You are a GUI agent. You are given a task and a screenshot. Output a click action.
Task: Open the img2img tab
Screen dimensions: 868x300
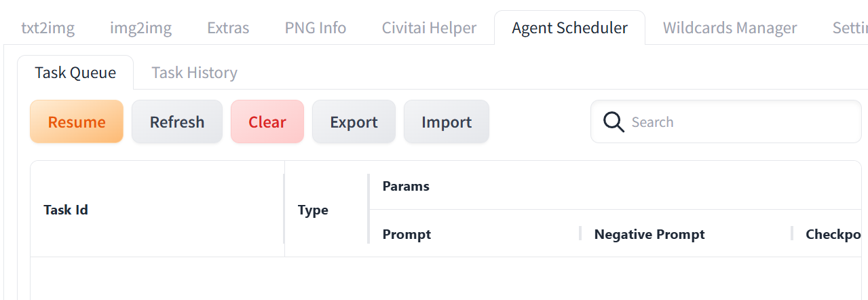point(141,28)
